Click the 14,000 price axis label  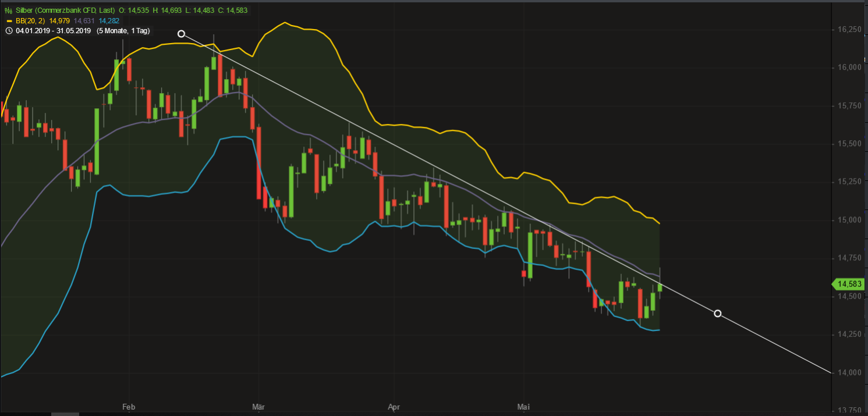pyautogui.click(x=851, y=372)
